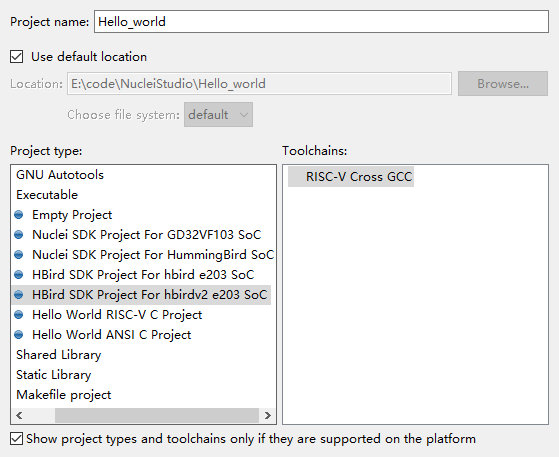Open the Choose file system dropdown
Image resolution: width=559 pixels, height=457 pixels.
coord(218,114)
